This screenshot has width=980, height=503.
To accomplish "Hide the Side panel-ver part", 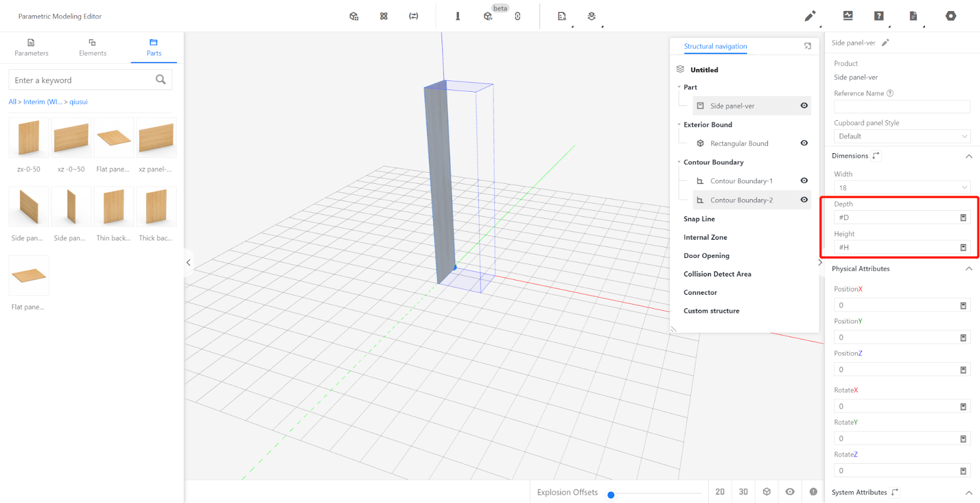I will 804,105.
